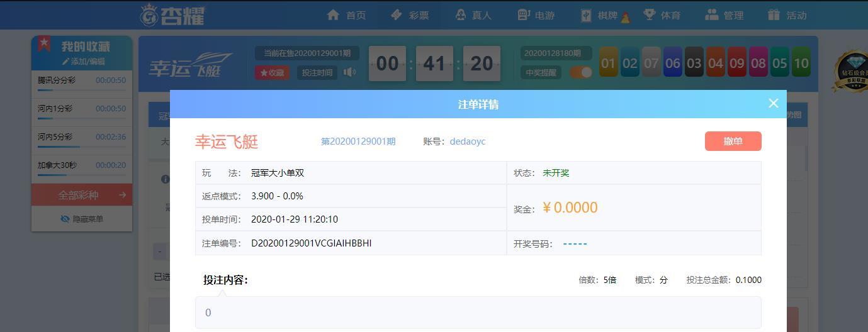The height and width of the screenshot is (332, 868).
Task: Click 隐藏菜单 to hide the menu
Action: point(82,219)
